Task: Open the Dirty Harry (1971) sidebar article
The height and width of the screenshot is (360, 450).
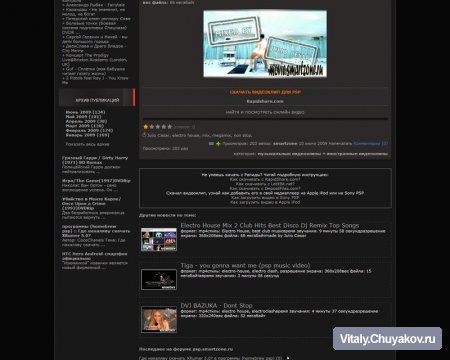Action: tap(95, 160)
